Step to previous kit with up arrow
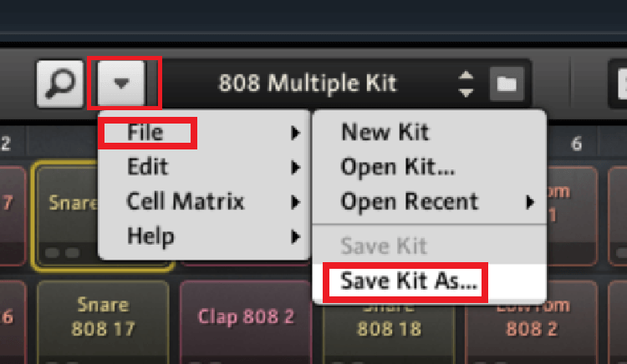The width and height of the screenshot is (627, 364). click(x=466, y=75)
